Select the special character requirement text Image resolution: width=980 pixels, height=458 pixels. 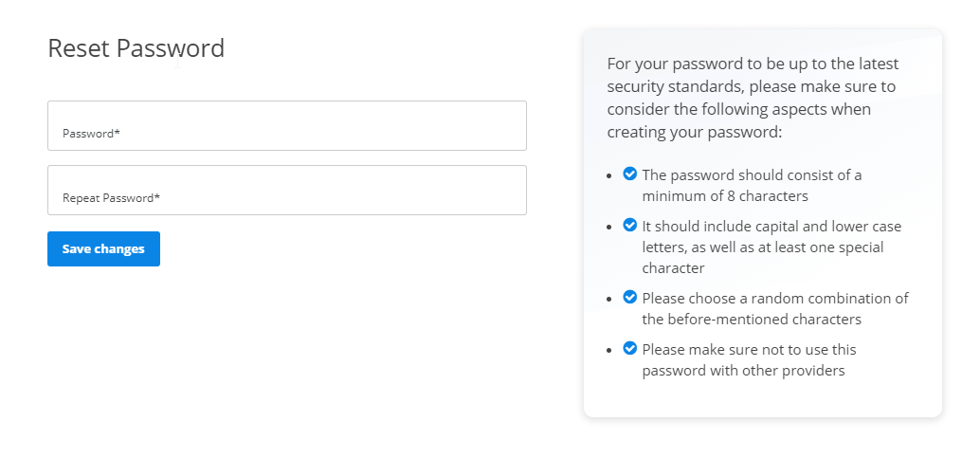click(x=771, y=247)
